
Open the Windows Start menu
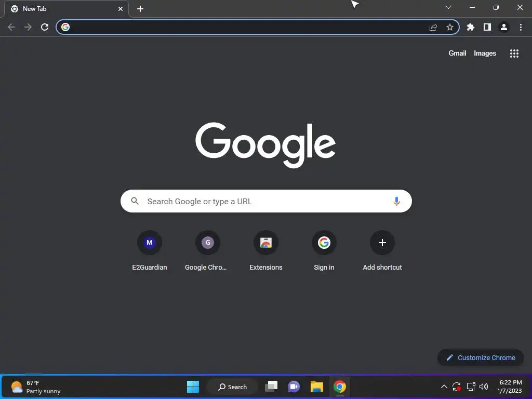pos(193,387)
